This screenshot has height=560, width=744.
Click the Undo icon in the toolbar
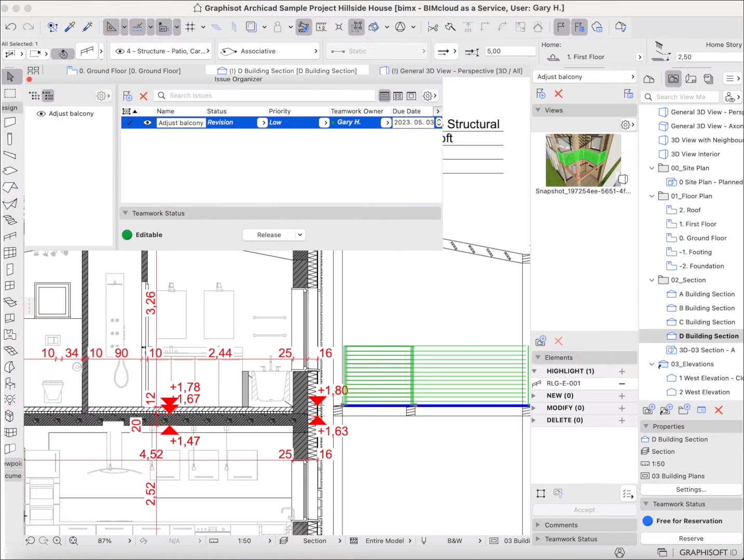pos(11,26)
